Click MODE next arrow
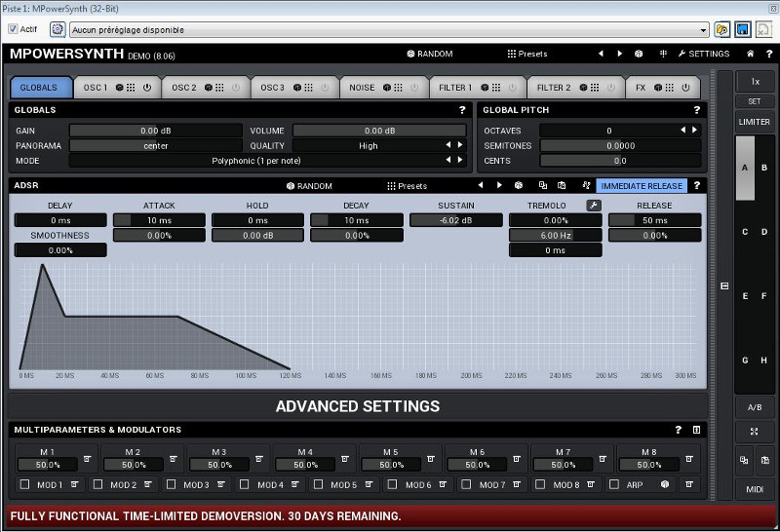780x532 pixels. (x=460, y=160)
